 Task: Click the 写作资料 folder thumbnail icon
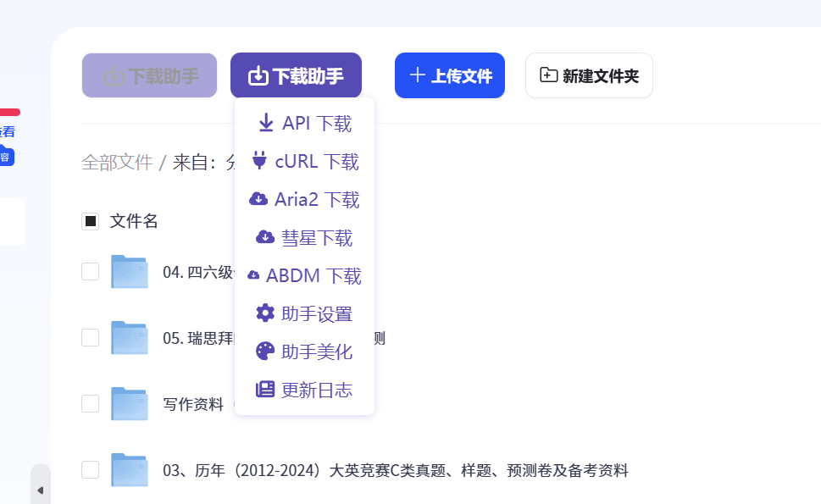pyautogui.click(x=130, y=404)
